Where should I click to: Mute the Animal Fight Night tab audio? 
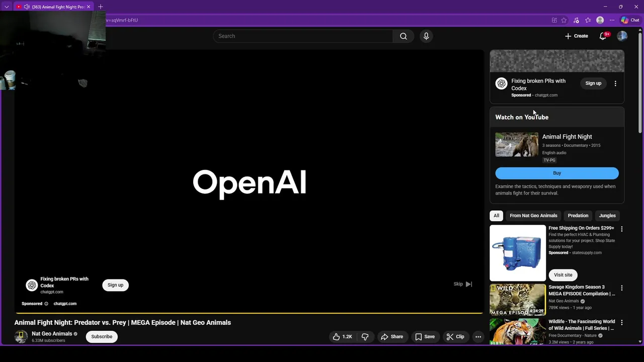point(27,7)
